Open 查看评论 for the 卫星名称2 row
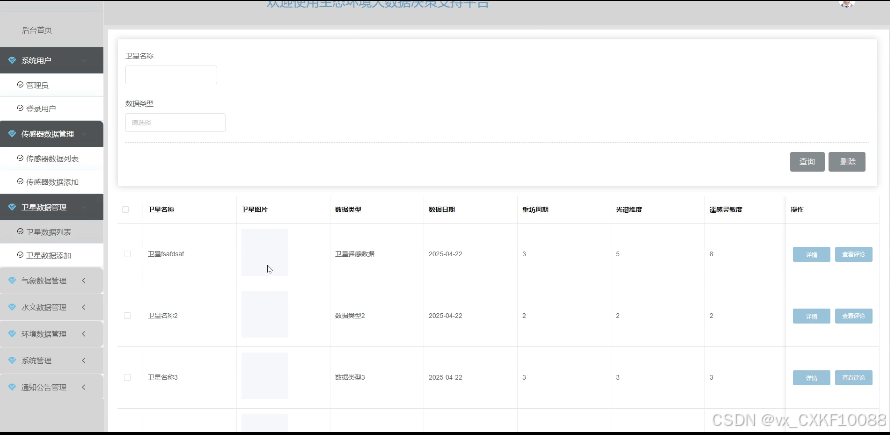The width and height of the screenshot is (890, 435). 854,316
